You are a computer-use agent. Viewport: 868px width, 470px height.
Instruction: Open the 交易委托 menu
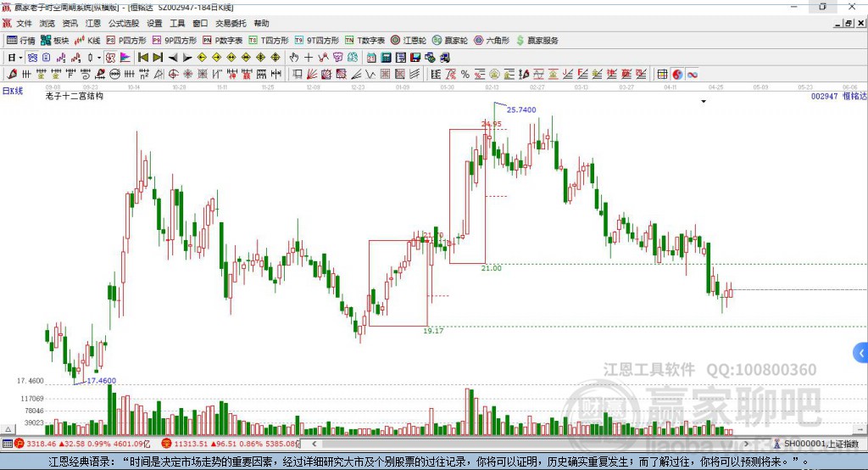tap(231, 23)
